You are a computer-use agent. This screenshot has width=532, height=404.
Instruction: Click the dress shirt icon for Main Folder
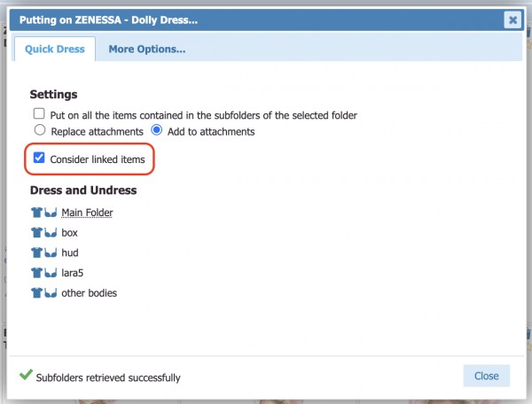(37, 213)
